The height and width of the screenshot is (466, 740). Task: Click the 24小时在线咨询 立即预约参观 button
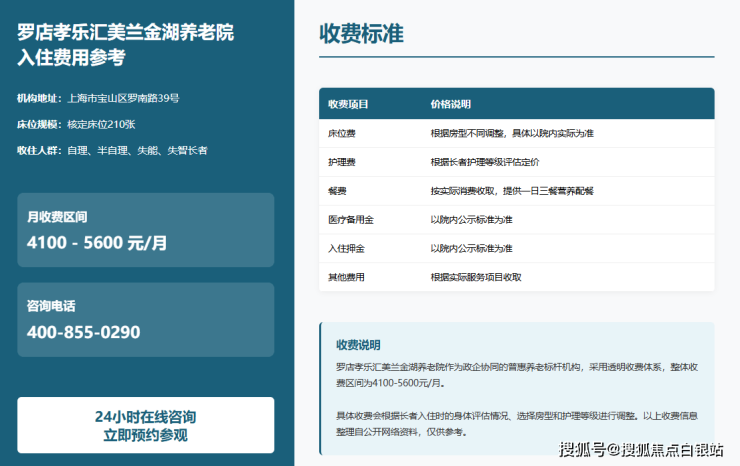point(145,425)
